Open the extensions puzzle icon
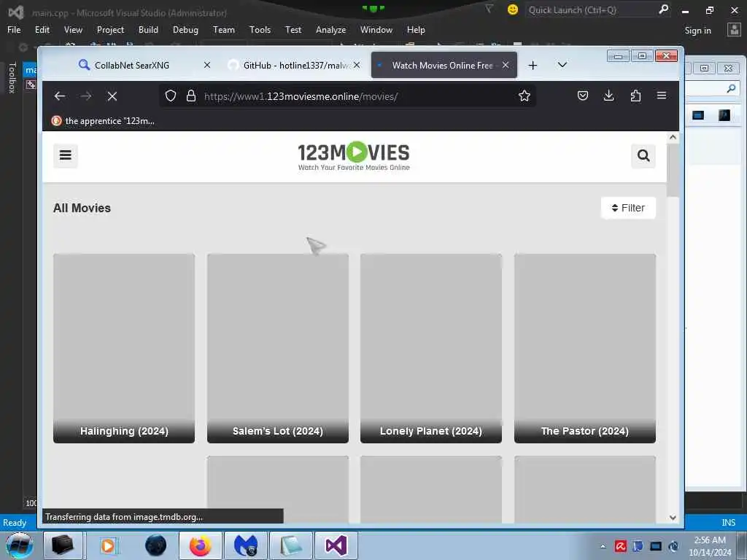Viewport: 747px width, 560px height. pos(635,96)
